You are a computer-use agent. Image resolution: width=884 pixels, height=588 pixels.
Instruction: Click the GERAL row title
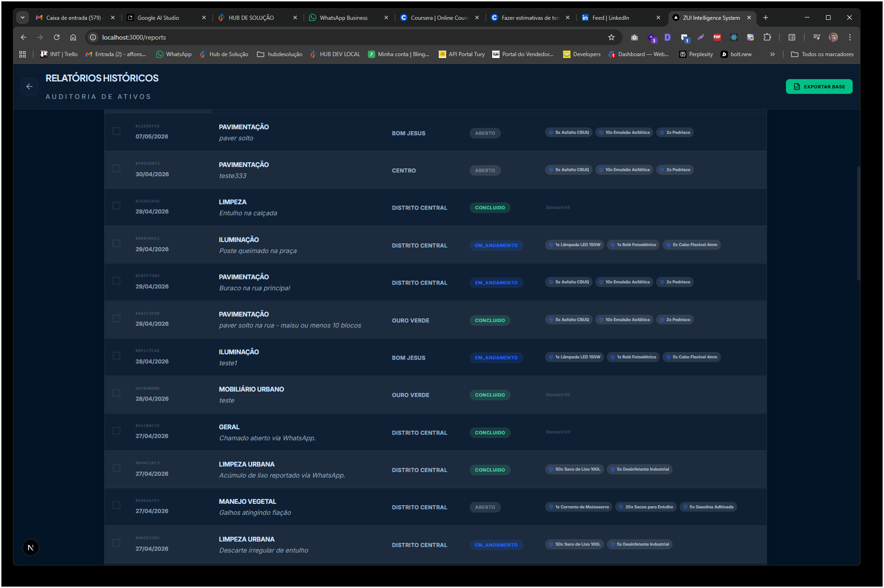229,427
